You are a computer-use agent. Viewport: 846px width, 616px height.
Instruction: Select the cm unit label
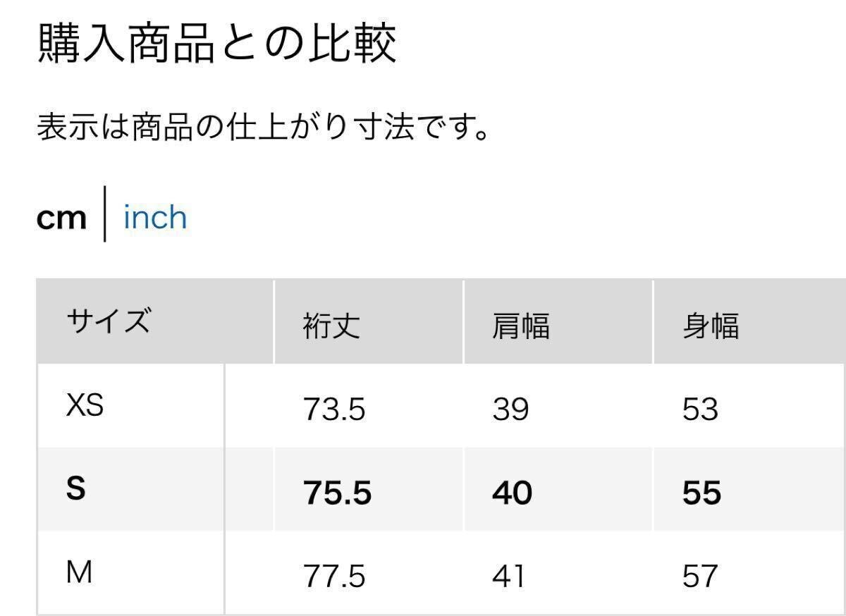tap(62, 217)
